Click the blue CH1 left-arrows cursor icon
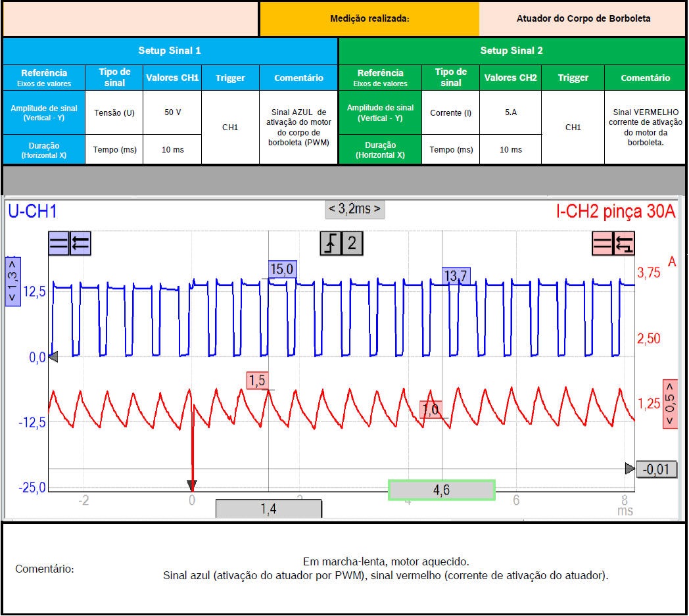 coord(80,244)
